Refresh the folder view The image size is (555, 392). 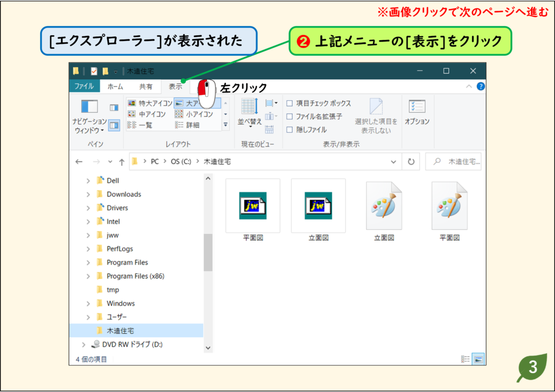[411, 161]
